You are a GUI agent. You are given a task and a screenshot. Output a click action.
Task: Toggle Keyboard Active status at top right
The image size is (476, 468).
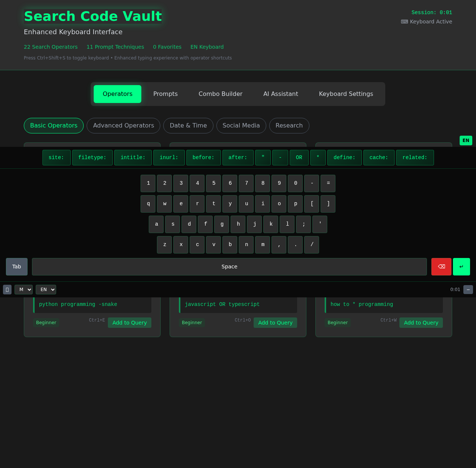coord(426,22)
